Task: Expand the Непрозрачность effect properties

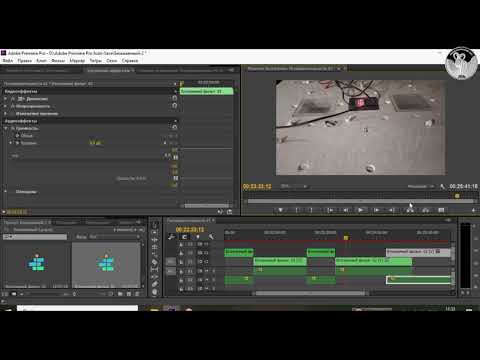Action: (x=5, y=106)
